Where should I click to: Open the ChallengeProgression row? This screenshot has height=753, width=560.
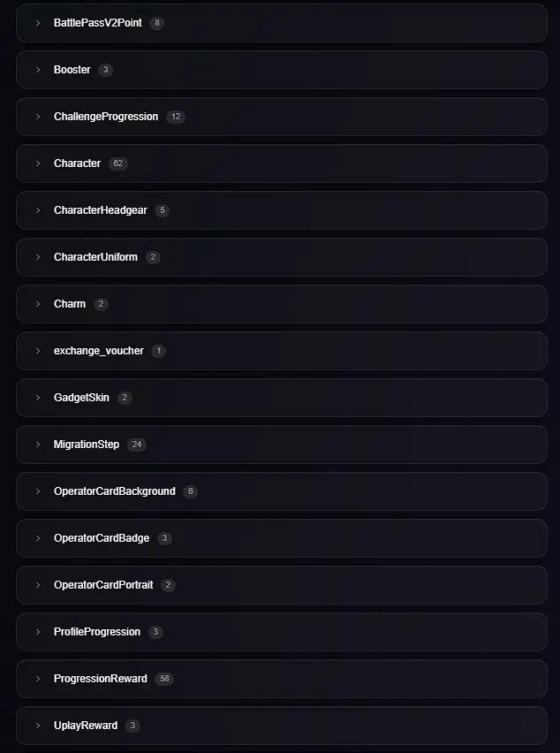click(x=282, y=117)
